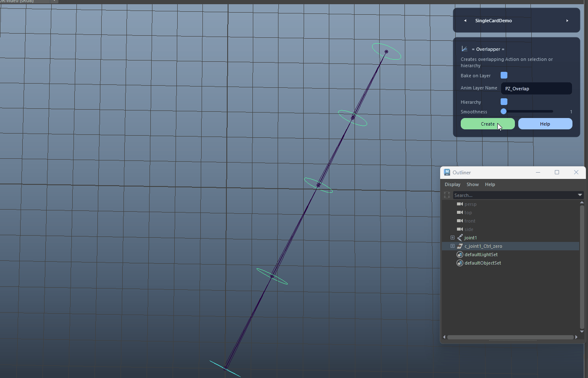Select defaultObjectSet in the Outliner
Image resolution: width=588 pixels, height=378 pixels.
[x=483, y=263]
